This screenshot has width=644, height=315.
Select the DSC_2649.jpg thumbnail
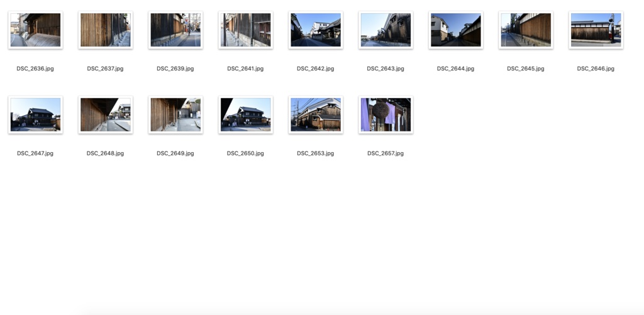(x=175, y=114)
